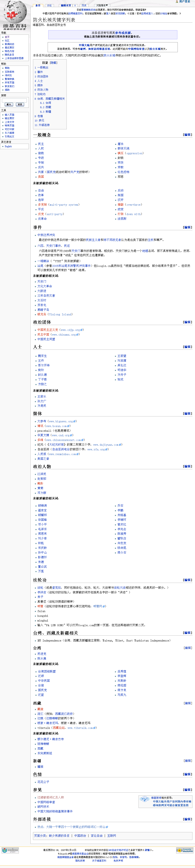Switch to the 讨论 discussion tab

coord(49,5)
